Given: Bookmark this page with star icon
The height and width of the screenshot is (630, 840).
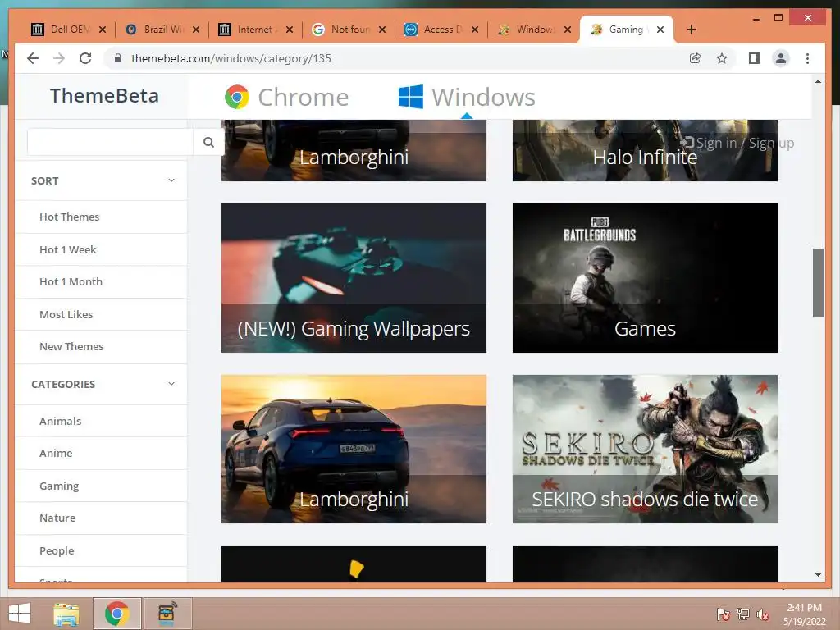Looking at the screenshot, I should pyautogui.click(x=722, y=58).
